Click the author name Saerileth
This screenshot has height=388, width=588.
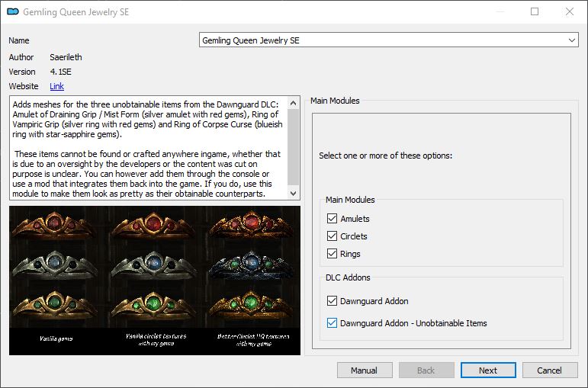click(x=66, y=57)
